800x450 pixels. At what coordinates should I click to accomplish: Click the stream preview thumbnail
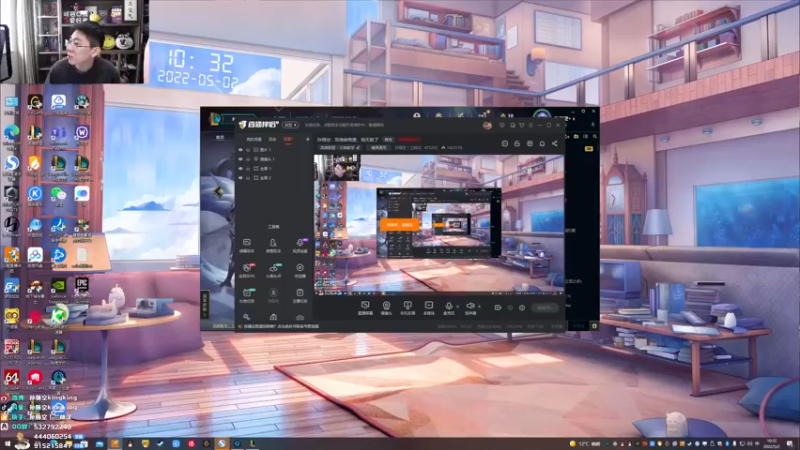[x=439, y=224]
